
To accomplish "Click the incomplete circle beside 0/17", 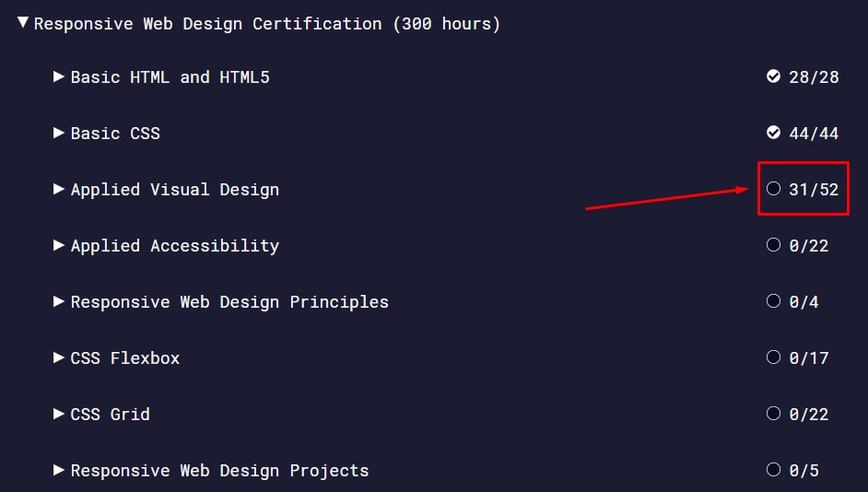I will tap(773, 357).
